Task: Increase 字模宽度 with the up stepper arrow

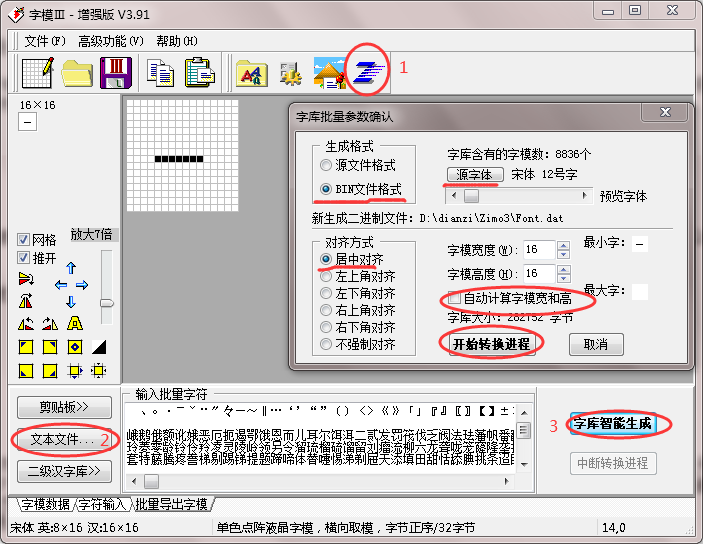Action: [x=564, y=245]
